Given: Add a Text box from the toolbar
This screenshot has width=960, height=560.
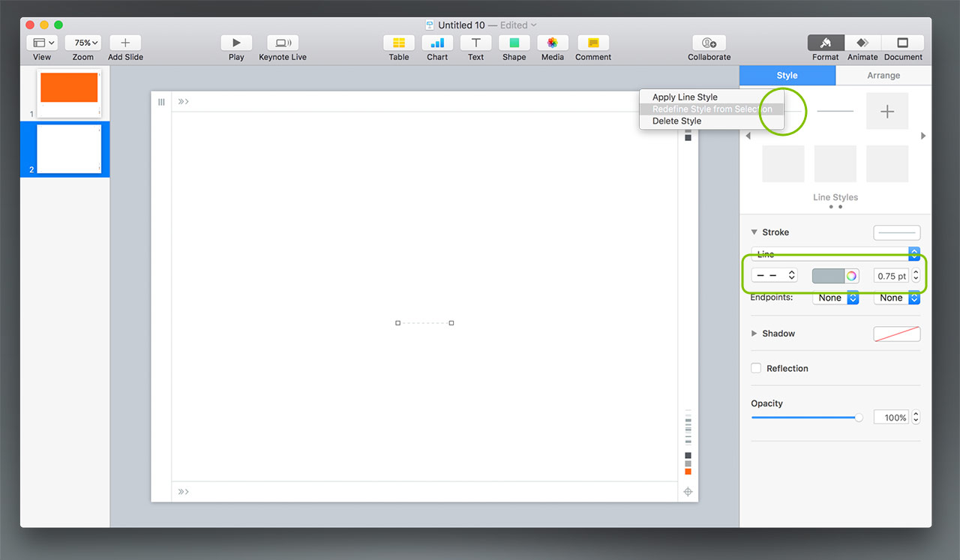Looking at the screenshot, I should click(475, 43).
